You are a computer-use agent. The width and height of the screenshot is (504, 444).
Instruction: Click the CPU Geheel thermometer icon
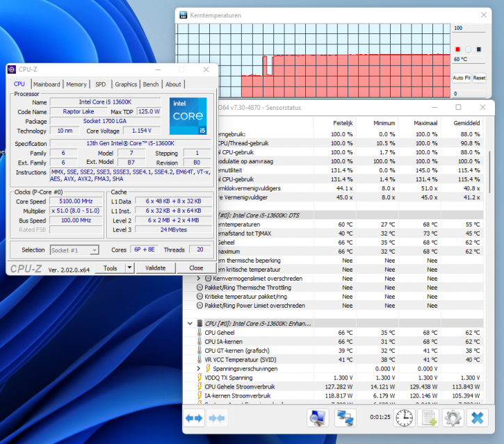tap(200, 333)
